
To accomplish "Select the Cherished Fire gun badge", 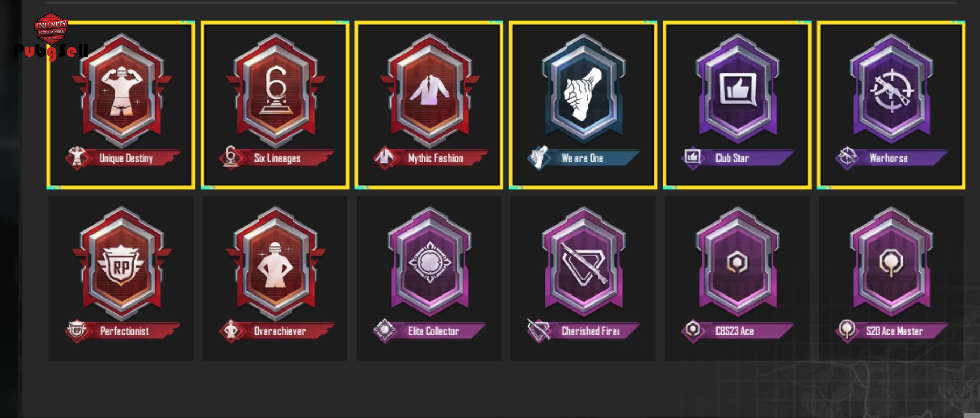I will click(583, 278).
